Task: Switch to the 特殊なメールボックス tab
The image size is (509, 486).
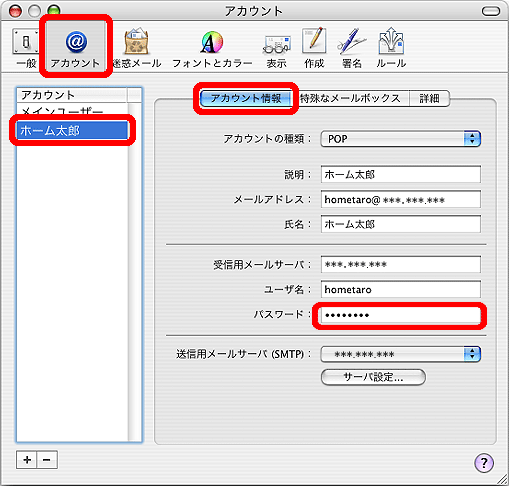Action: (350, 98)
